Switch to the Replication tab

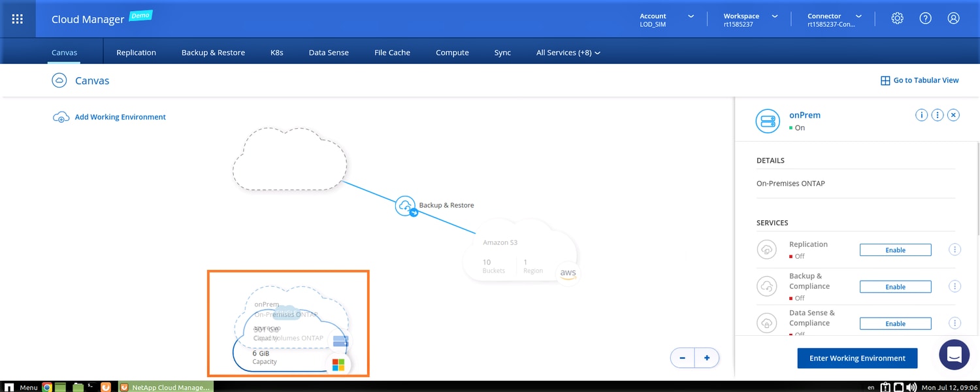point(136,52)
